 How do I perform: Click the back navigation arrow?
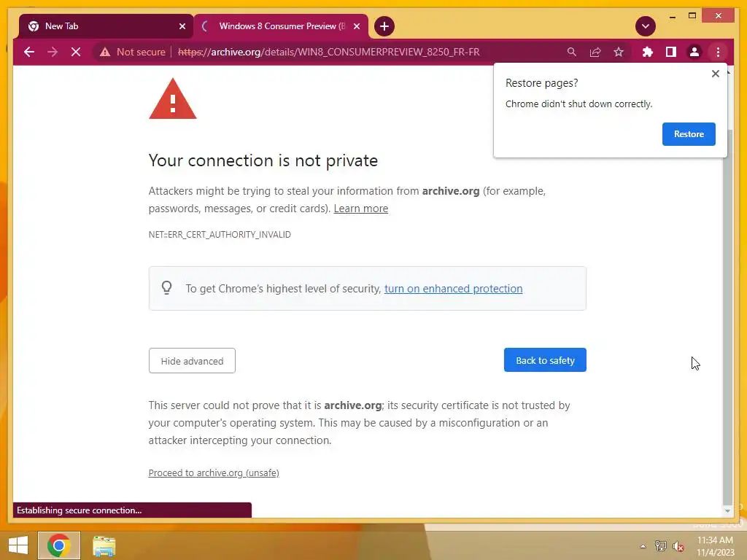click(x=29, y=52)
